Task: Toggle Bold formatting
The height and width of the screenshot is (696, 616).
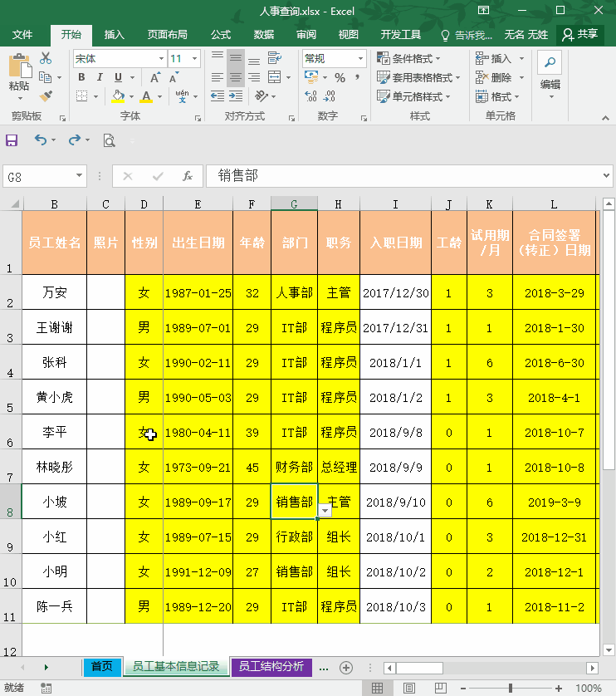Action: (x=81, y=77)
